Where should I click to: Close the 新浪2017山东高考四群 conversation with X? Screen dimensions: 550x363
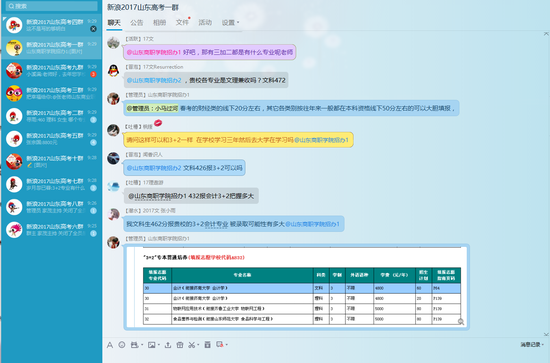coord(93,29)
